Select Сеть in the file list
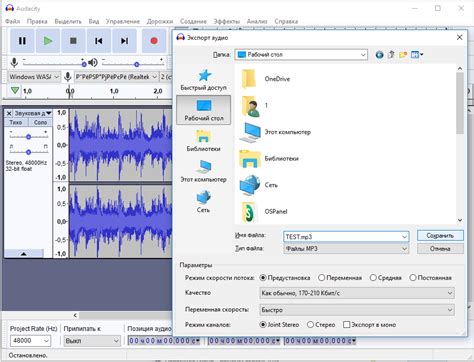Image resolution: width=474 pixels, height=362 pixels. 259,185
